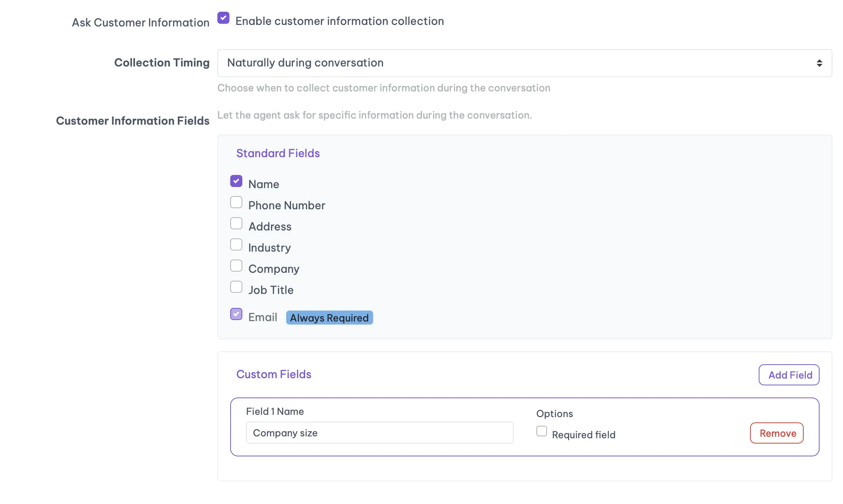Click the disabled Email checkbox
Viewport: 843px width, 504px height.
(236, 314)
